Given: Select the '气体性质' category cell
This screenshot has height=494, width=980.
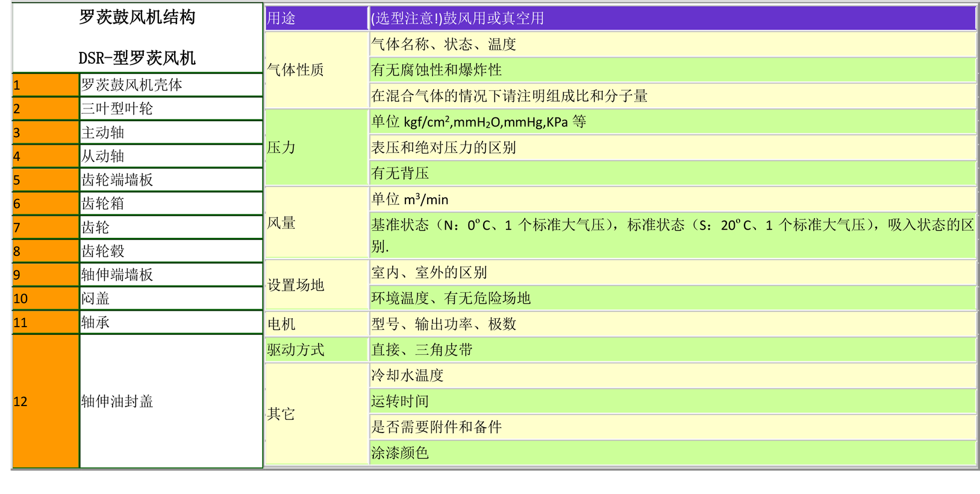Looking at the screenshot, I should (316, 70).
